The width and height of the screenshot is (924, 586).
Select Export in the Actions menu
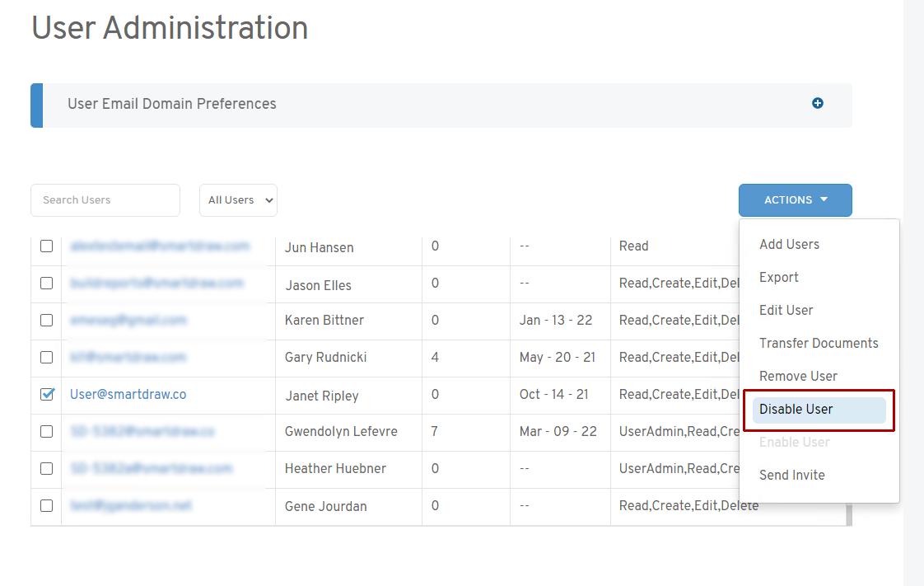click(x=778, y=277)
